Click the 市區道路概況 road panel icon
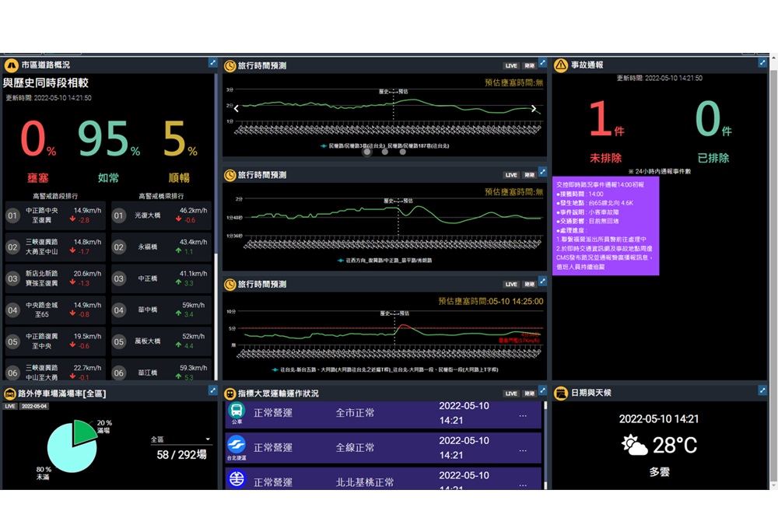Image resolution: width=778 pixels, height=532 pixels. [x=11, y=65]
